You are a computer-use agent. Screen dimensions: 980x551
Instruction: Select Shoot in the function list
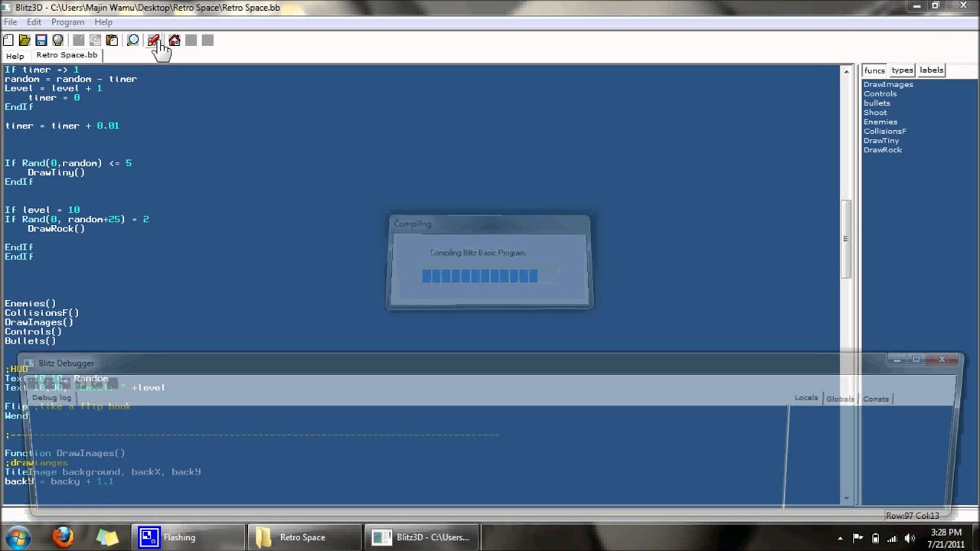click(875, 112)
